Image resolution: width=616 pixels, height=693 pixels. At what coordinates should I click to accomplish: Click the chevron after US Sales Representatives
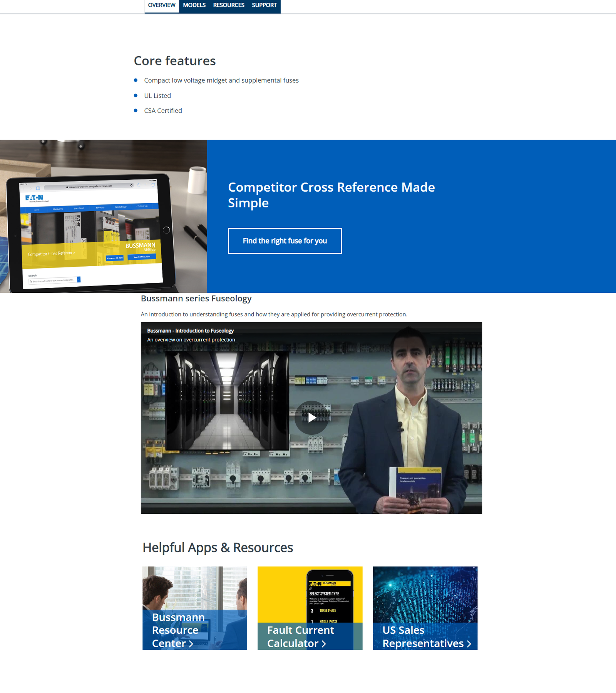point(469,644)
